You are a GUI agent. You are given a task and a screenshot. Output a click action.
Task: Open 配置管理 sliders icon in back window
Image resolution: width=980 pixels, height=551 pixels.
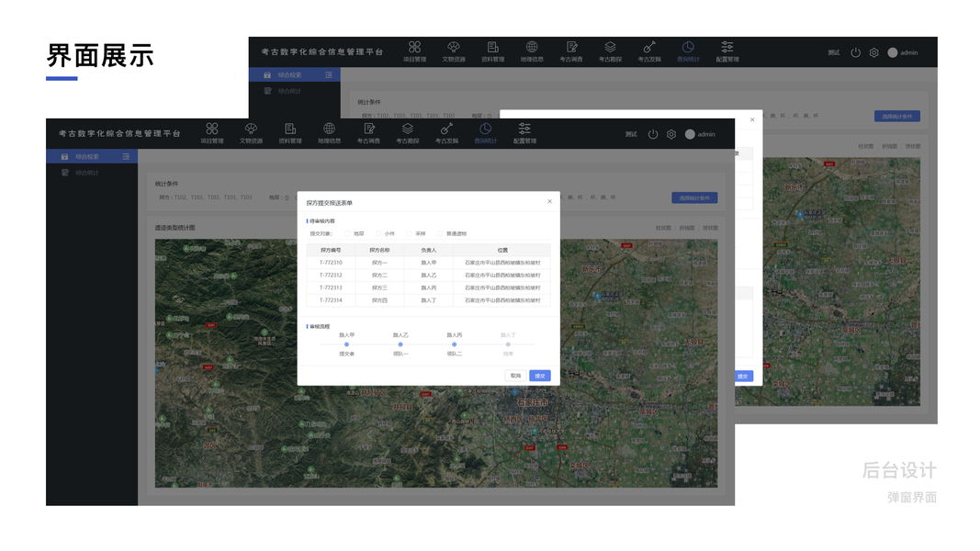coord(727,47)
